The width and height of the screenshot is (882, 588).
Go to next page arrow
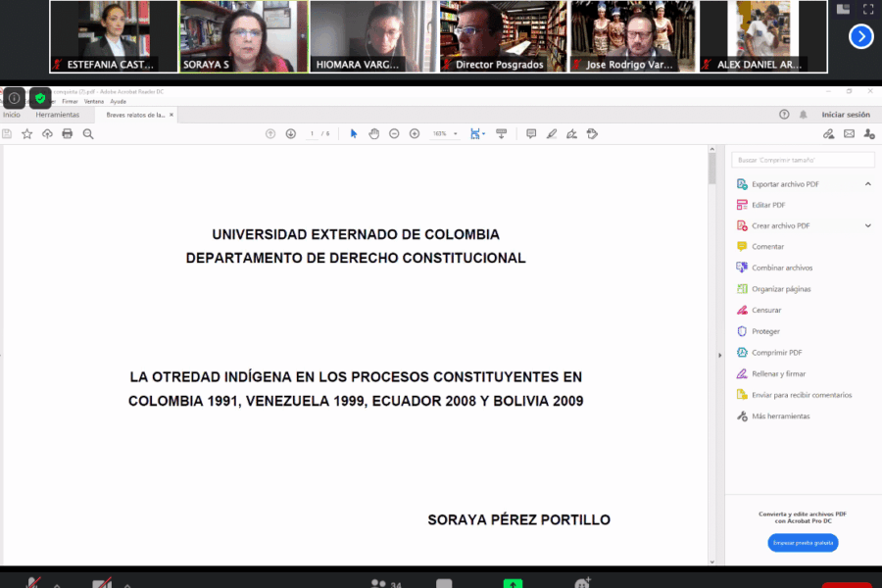pos(291,133)
